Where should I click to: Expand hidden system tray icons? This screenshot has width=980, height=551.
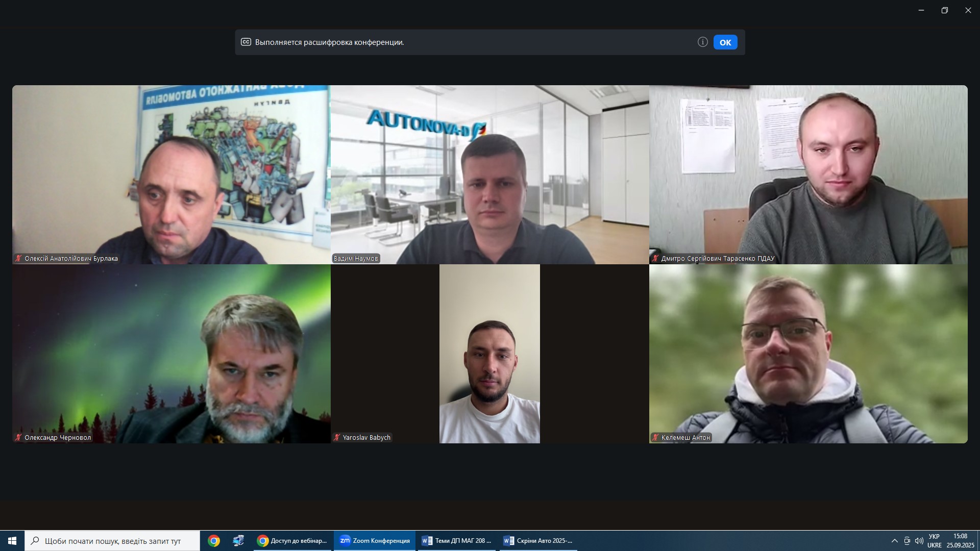[894, 541]
